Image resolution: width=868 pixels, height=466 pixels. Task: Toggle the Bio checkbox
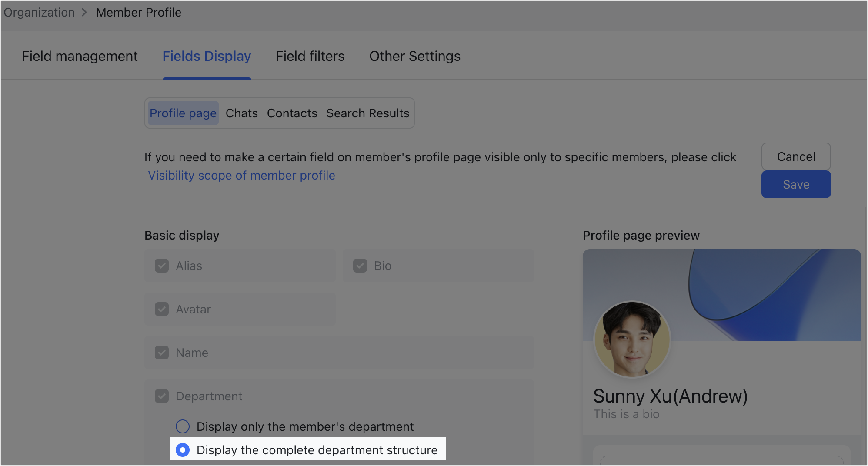(360, 266)
